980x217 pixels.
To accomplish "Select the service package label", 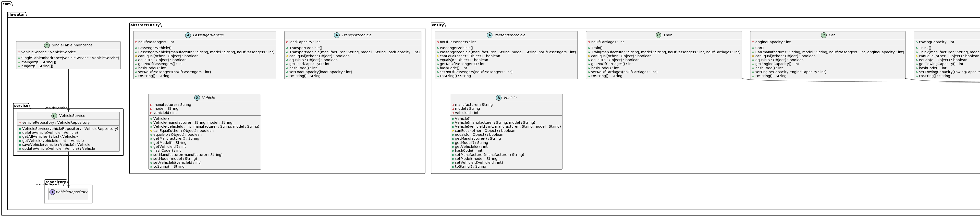I will pyautogui.click(x=21, y=106).
